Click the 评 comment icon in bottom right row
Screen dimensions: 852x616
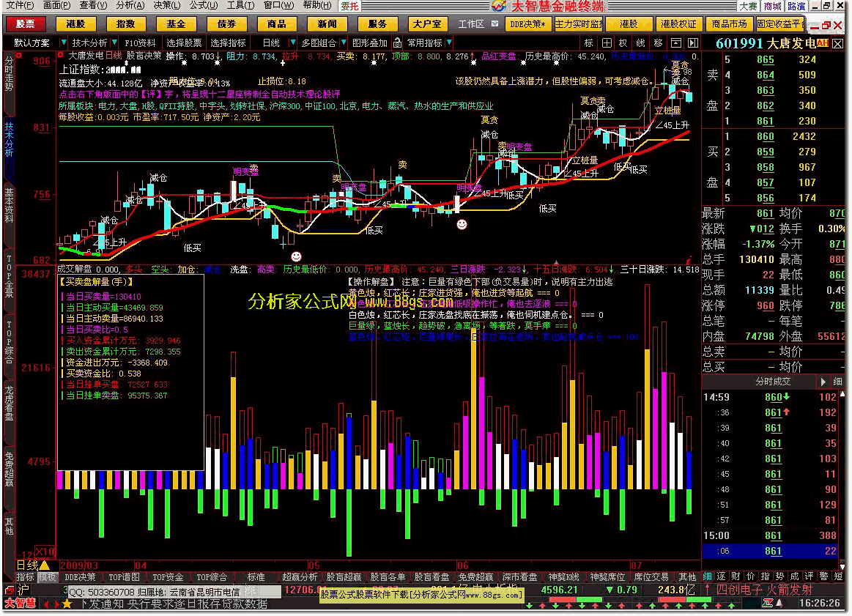pos(810,576)
